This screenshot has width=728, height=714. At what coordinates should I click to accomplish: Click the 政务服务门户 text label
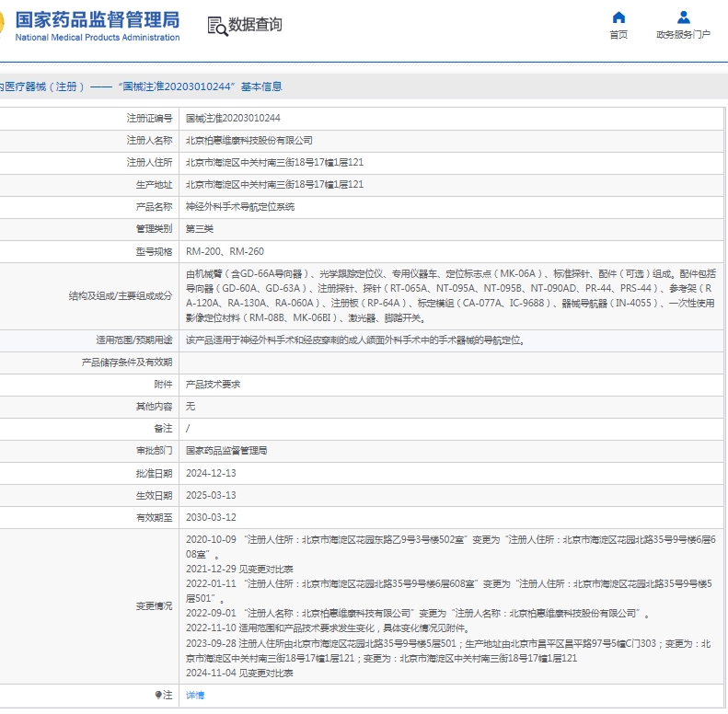[x=683, y=35]
